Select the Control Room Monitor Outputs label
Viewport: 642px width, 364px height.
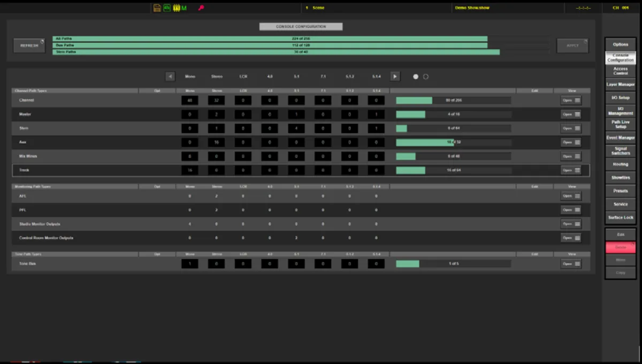pos(46,238)
